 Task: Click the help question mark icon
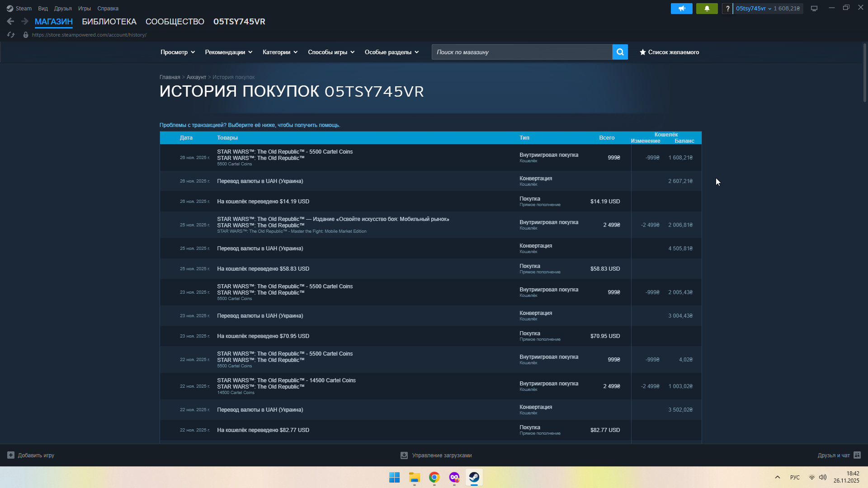(727, 9)
